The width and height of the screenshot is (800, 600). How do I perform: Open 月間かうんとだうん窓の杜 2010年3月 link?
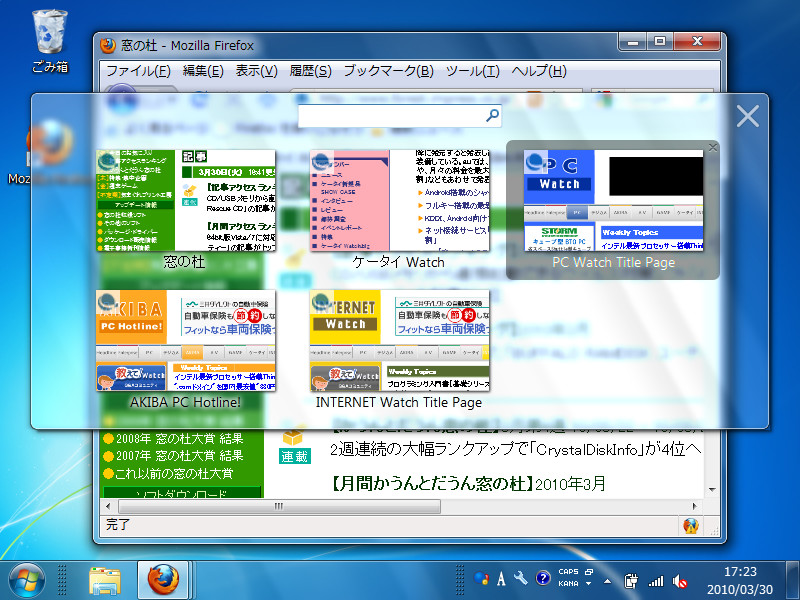pos(468,483)
